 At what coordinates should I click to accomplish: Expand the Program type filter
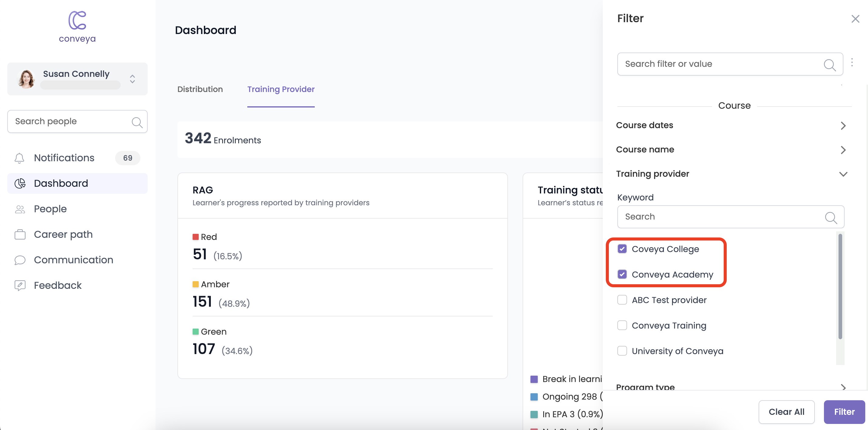coord(731,387)
